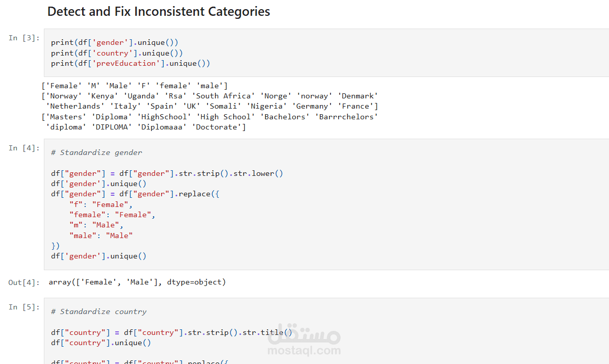Image resolution: width=609 pixels, height=364 pixels.
Task: Click output line starting with 'Norway'
Action: pyautogui.click(x=210, y=96)
